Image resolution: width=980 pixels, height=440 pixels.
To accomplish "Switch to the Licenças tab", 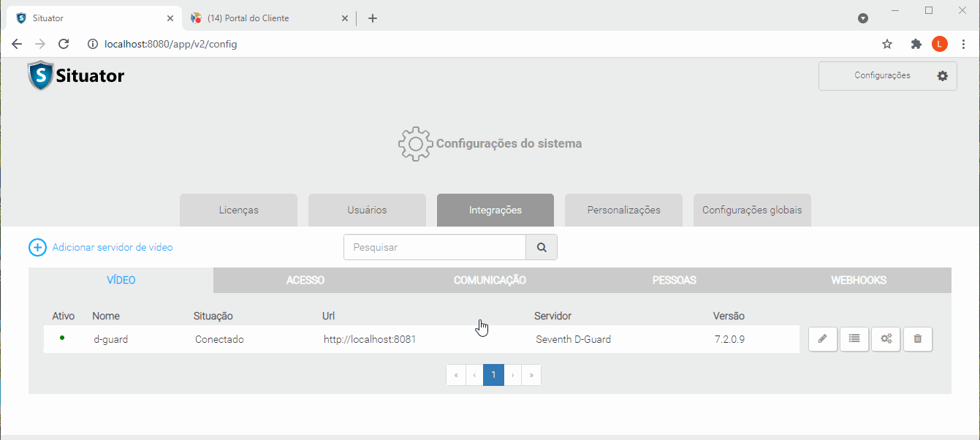I will [238, 210].
